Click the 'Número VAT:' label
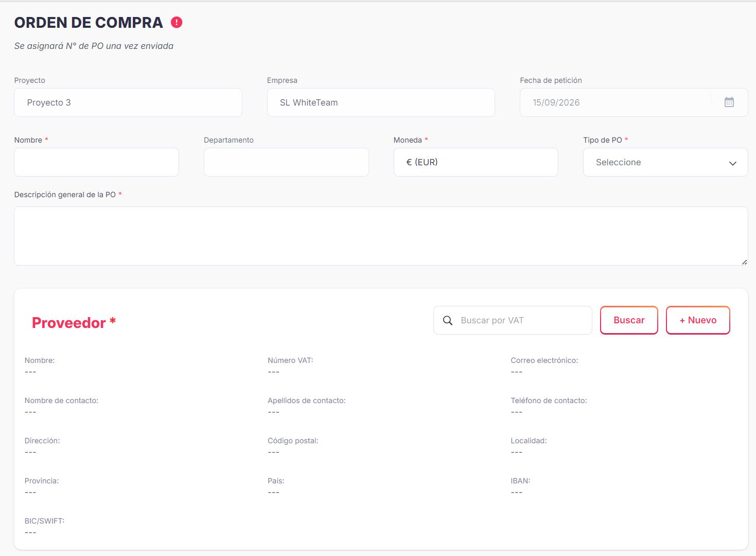Viewport: 756px width, 556px height. click(290, 360)
